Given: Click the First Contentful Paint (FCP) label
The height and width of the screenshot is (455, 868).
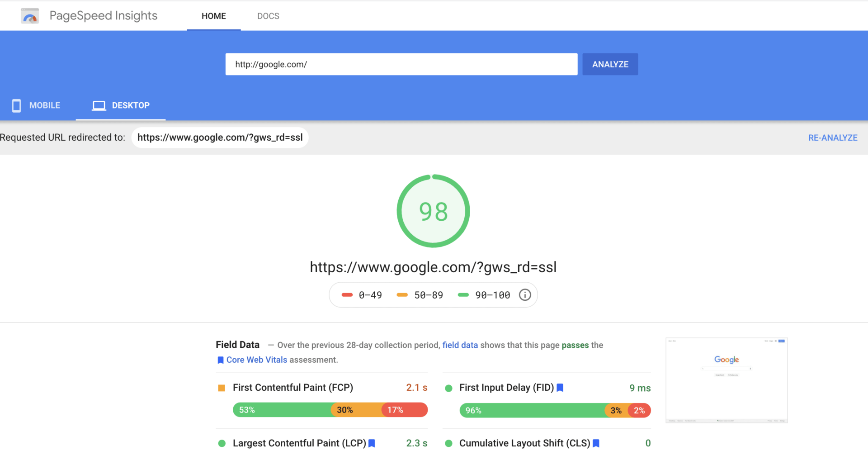Looking at the screenshot, I should [293, 388].
